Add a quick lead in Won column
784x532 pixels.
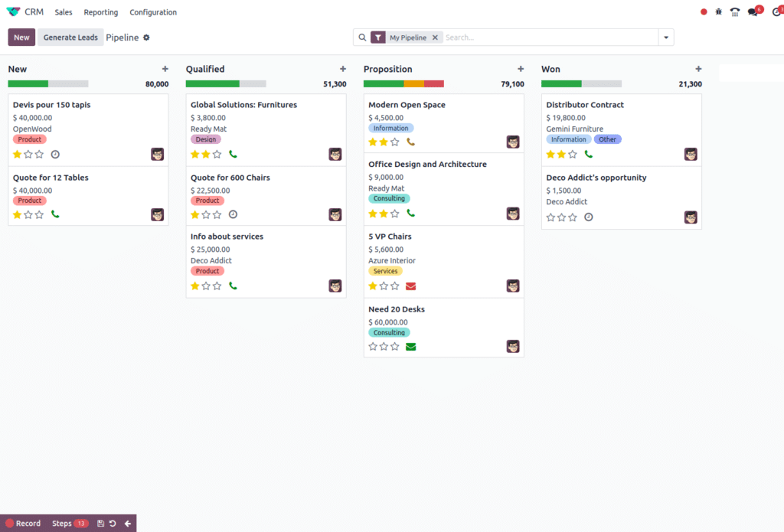[698, 69]
